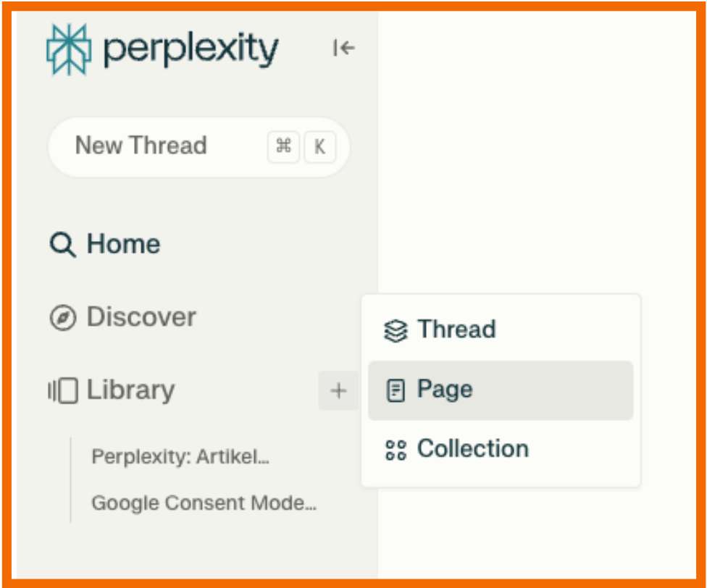Viewport: 707px width, 588px height.
Task: Click the K shortcut key badge
Action: [319, 147]
